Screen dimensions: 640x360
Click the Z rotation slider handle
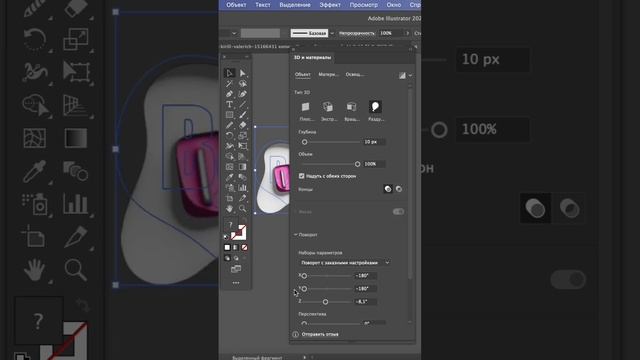[325, 302]
